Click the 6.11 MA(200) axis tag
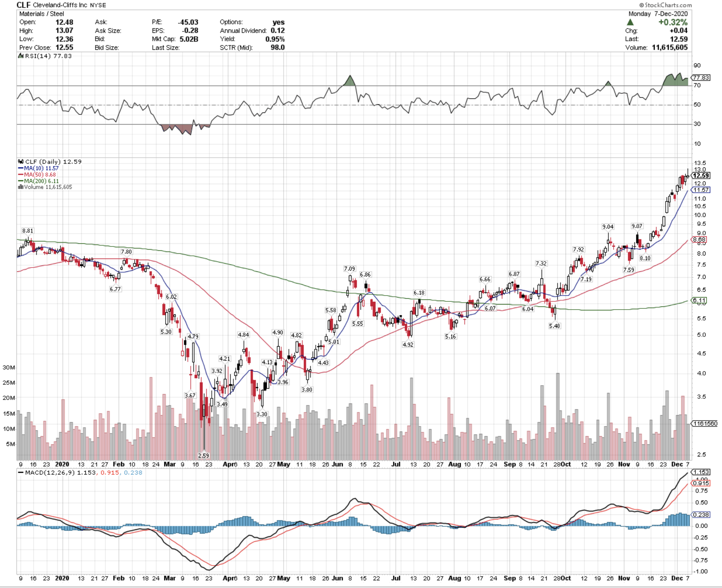722x588 pixels. pos(699,300)
